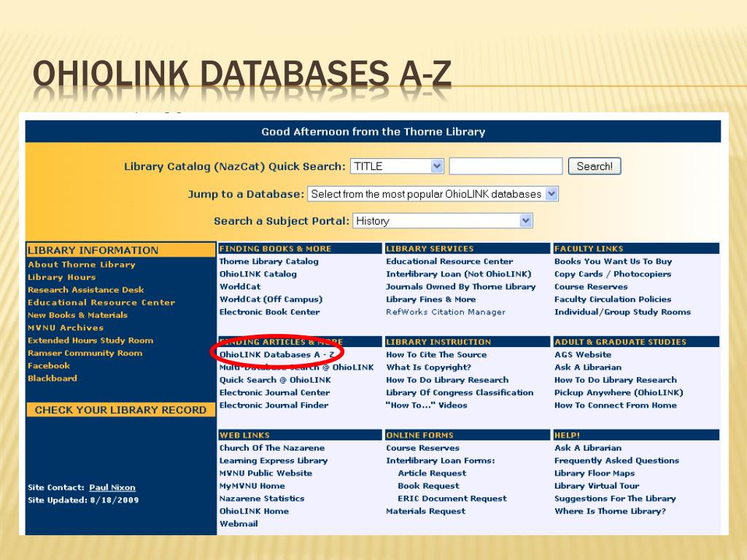Click the NazCat quick search text field
The height and width of the screenshot is (560, 747).
click(x=506, y=166)
